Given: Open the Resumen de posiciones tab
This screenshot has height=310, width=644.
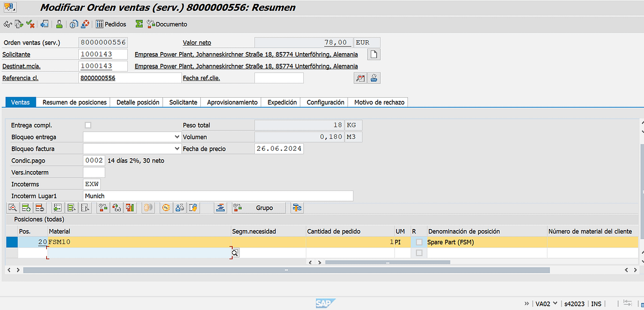Looking at the screenshot, I should (x=75, y=102).
